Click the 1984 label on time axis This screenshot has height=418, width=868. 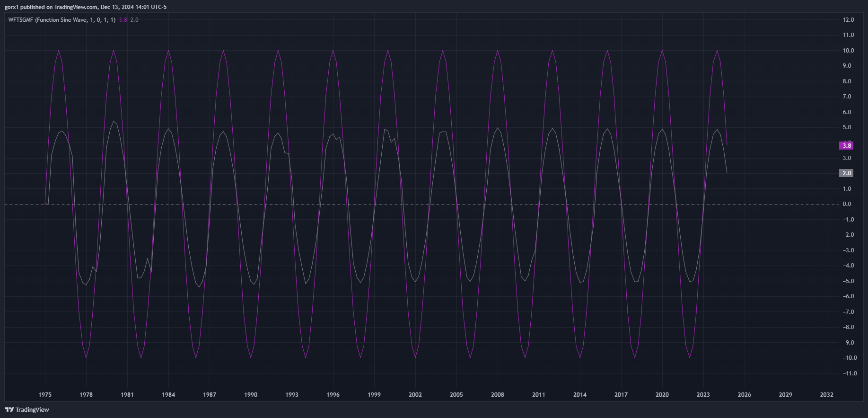pos(168,395)
